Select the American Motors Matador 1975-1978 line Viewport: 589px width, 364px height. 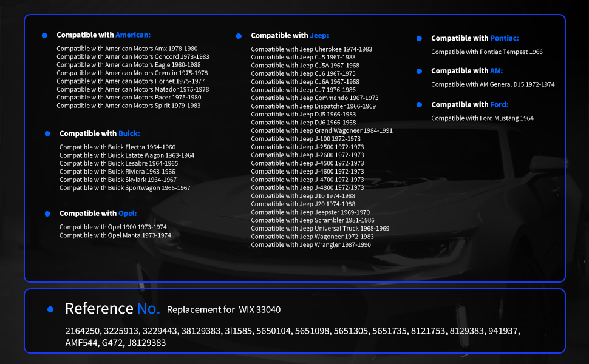pos(132,89)
